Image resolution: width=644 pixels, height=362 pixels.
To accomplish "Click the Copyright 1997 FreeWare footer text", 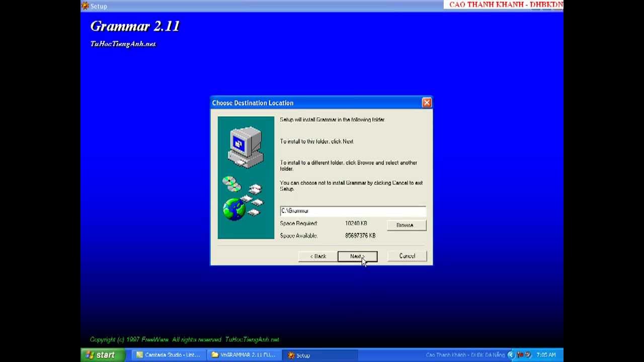I will pyautogui.click(x=184, y=340).
